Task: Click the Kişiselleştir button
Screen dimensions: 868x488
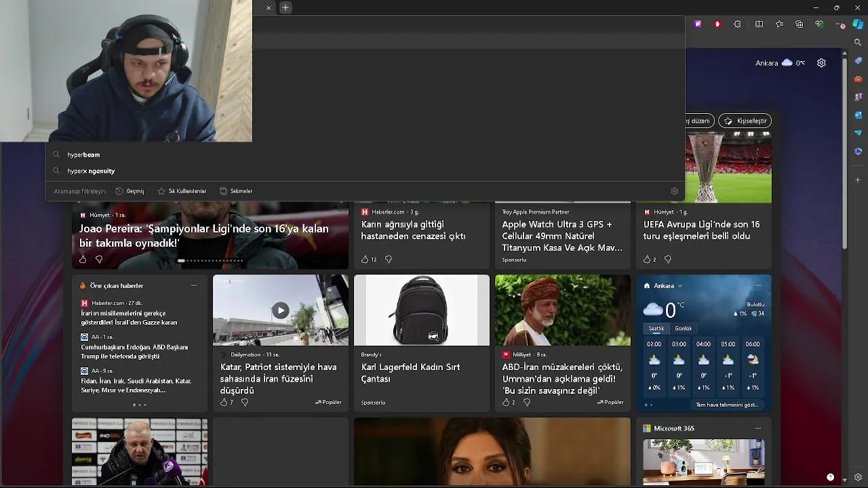Action: click(x=745, y=121)
